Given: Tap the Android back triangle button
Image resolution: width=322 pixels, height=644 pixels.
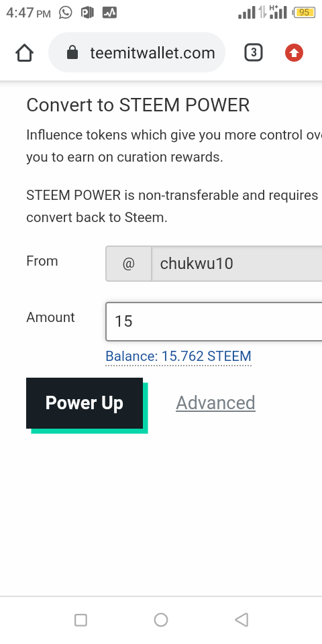Looking at the screenshot, I should pos(241,619).
